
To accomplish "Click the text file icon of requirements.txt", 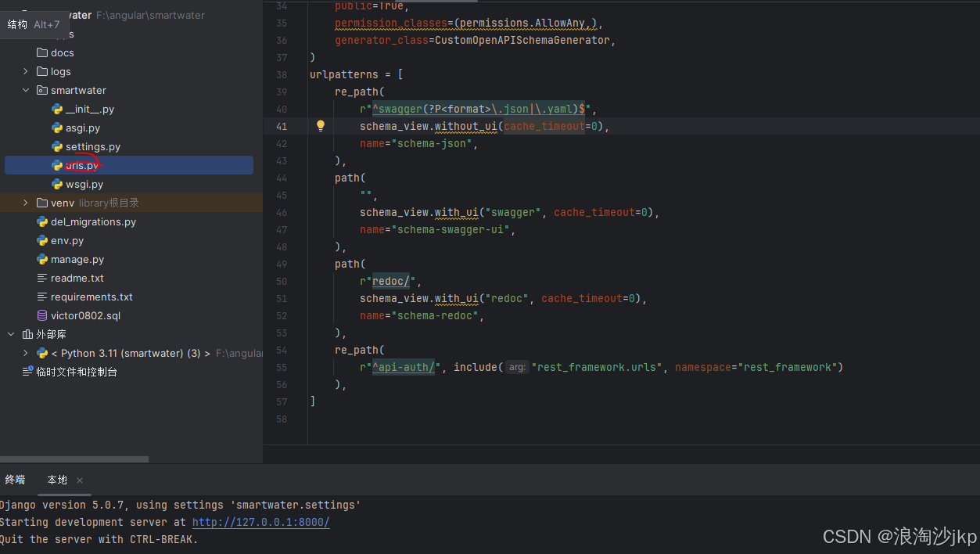I will tap(42, 297).
